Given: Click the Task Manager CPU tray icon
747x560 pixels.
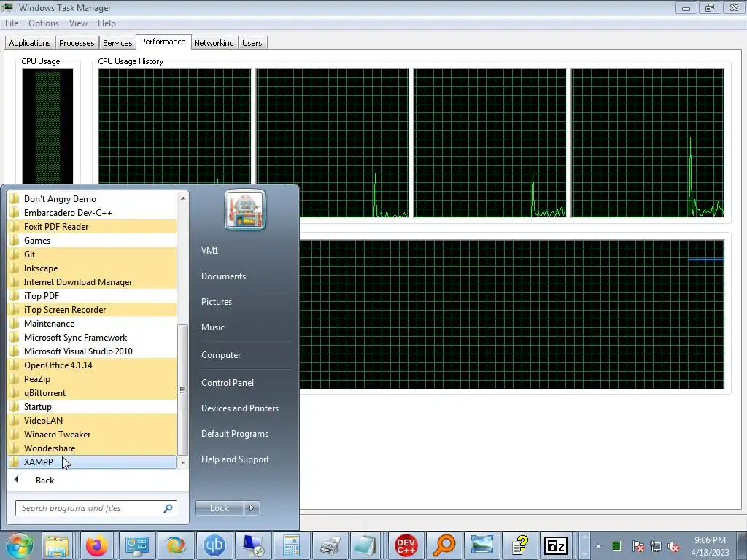Looking at the screenshot, I should [x=616, y=545].
